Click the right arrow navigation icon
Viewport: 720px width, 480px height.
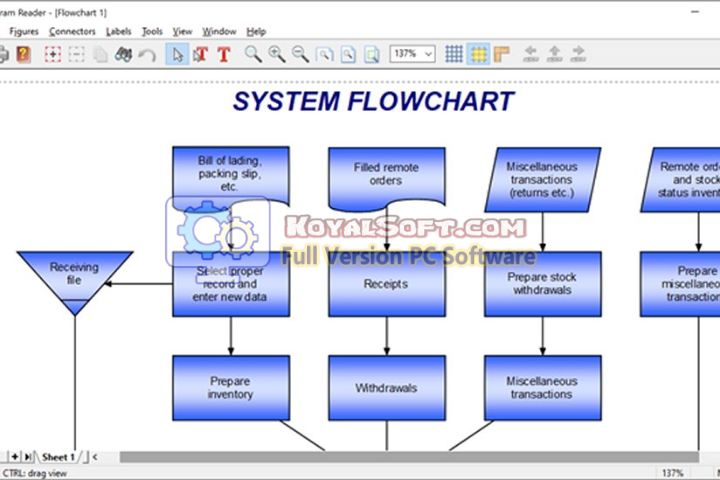[578, 54]
